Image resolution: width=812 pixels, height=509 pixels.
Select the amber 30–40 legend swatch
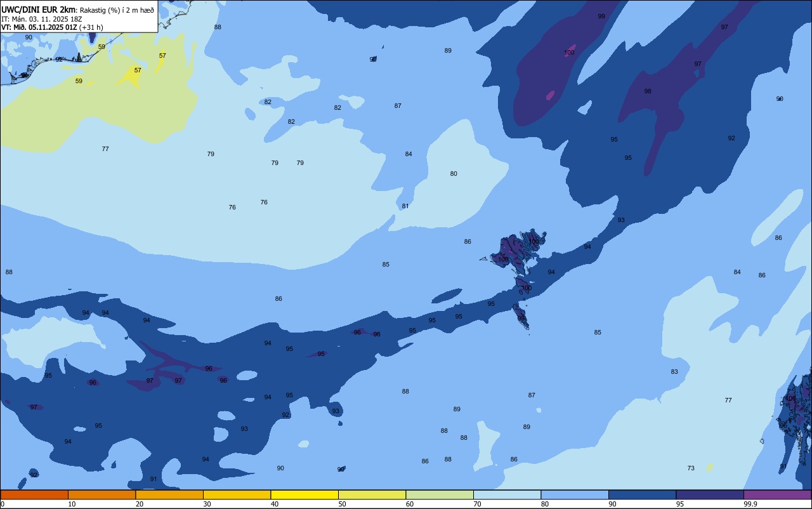[237, 494]
